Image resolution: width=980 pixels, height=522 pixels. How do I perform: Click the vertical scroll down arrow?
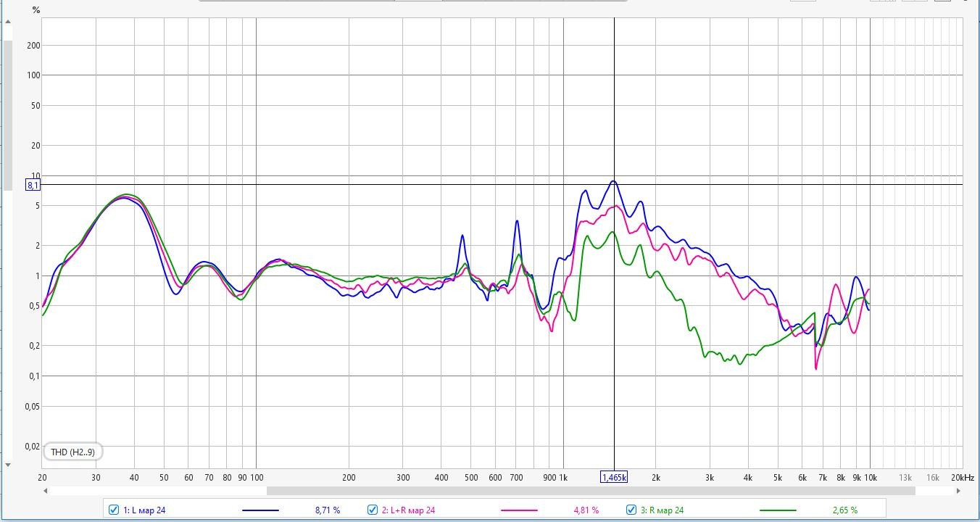pyautogui.click(x=8, y=465)
